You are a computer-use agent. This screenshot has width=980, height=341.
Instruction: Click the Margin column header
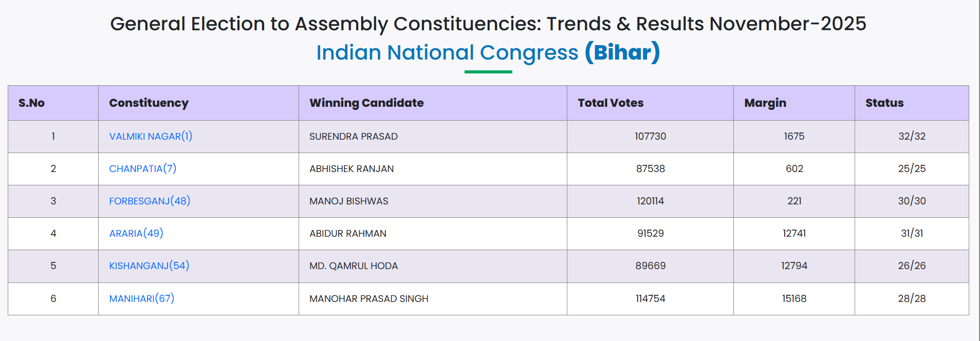[765, 103]
